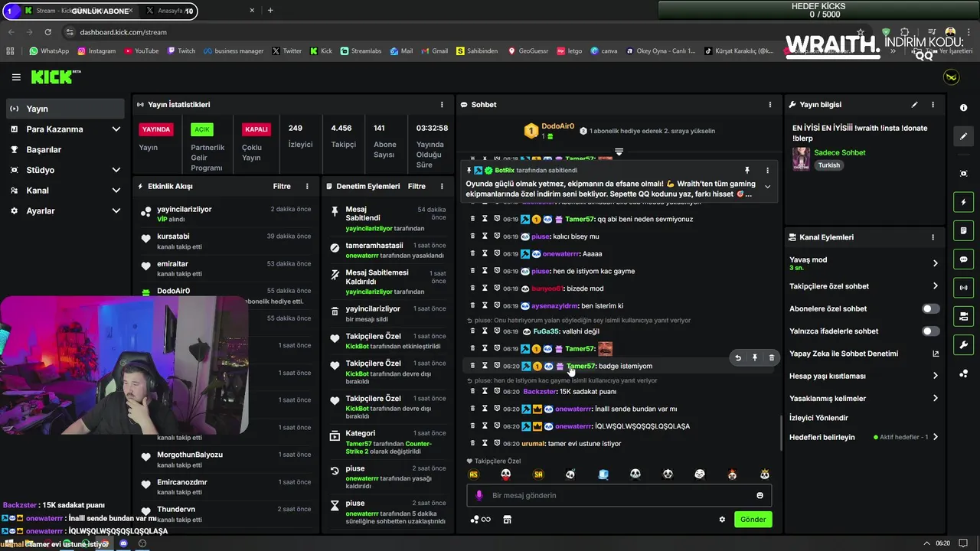The width and height of the screenshot is (980, 551).
Task: Select the SA emote in emote row
Action: [538, 474]
